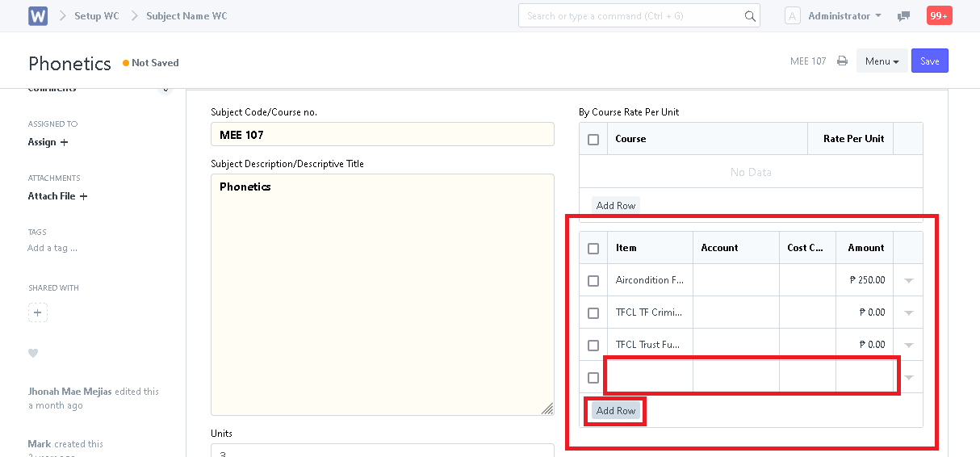This screenshot has width=980, height=457.
Task: Click Attach File in the sidebar
Action: [52, 196]
